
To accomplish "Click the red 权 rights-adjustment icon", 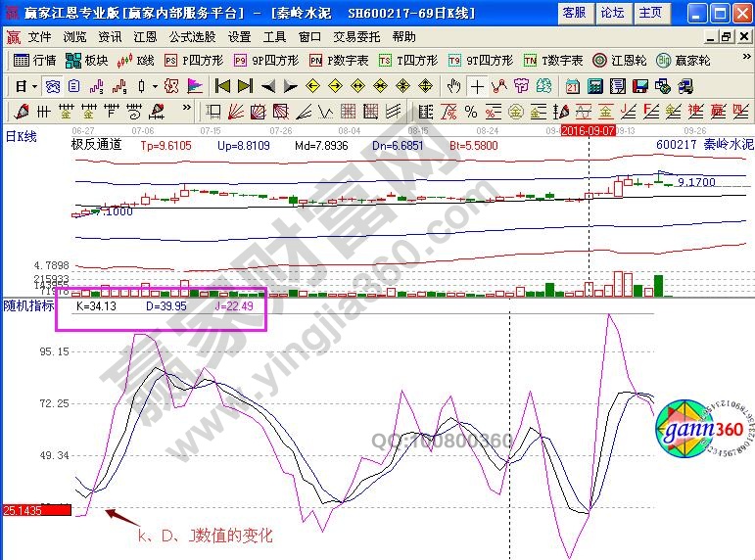I will [x=171, y=87].
